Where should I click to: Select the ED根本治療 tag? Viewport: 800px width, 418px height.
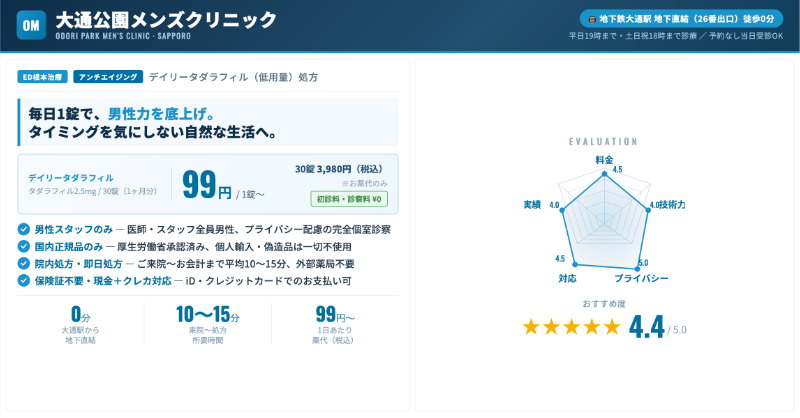click(x=43, y=77)
